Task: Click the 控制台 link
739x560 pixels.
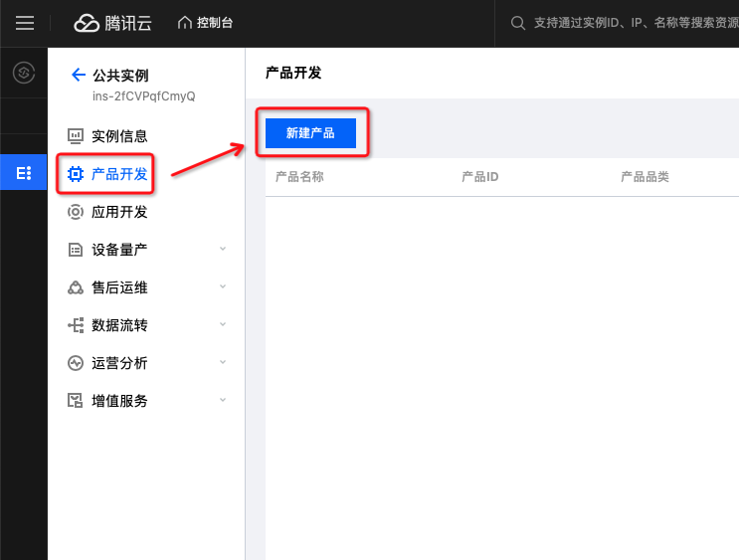Action: (x=215, y=23)
